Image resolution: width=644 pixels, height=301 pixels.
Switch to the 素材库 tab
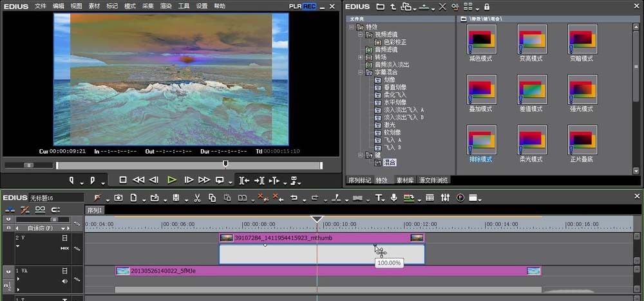coord(404,180)
